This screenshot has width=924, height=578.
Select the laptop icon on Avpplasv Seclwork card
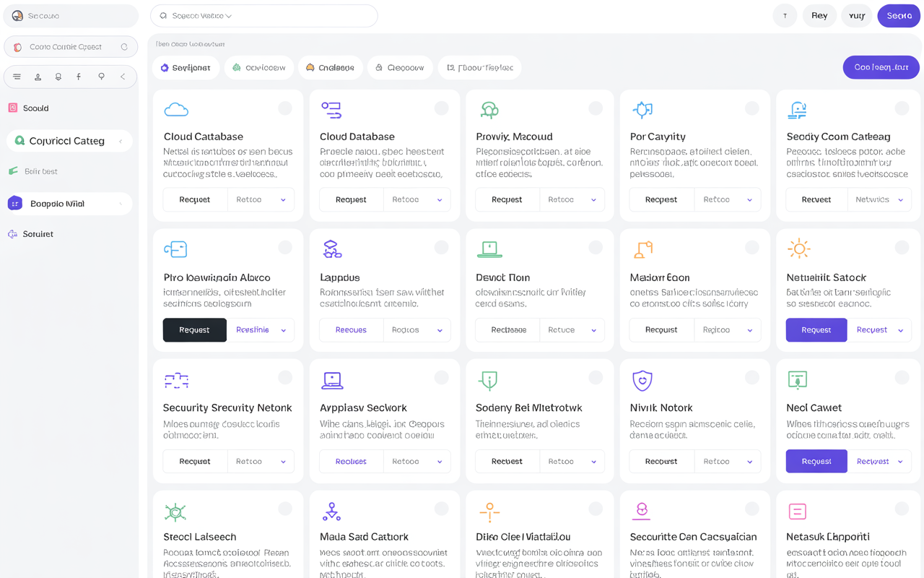click(x=331, y=379)
